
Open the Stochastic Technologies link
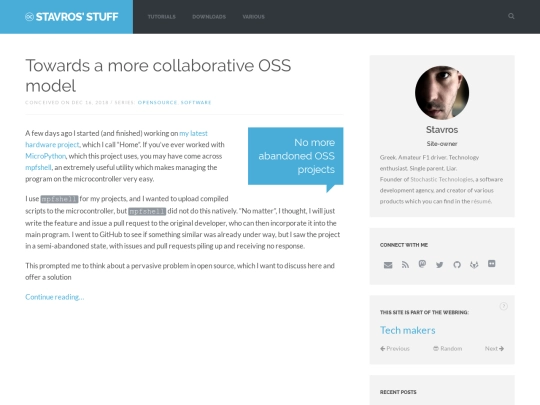click(442, 179)
